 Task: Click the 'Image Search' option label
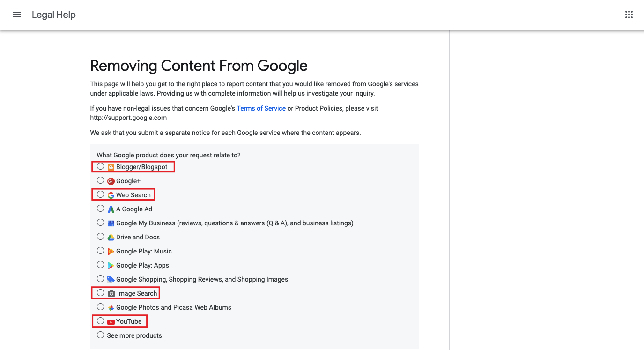[x=137, y=293]
